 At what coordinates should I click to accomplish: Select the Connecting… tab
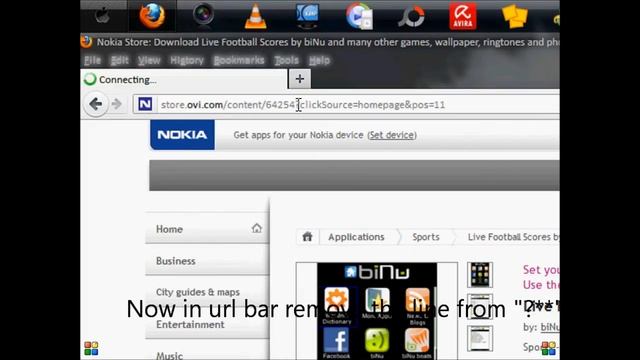(x=184, y=79)
